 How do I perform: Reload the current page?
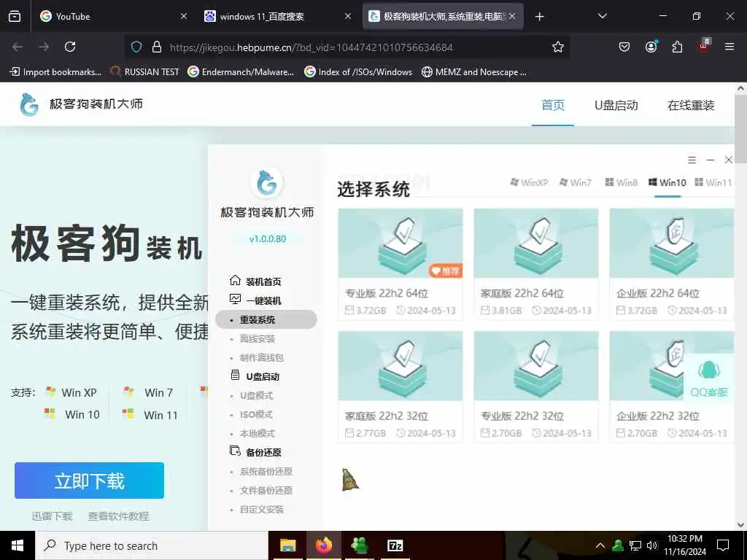(70, 47)
